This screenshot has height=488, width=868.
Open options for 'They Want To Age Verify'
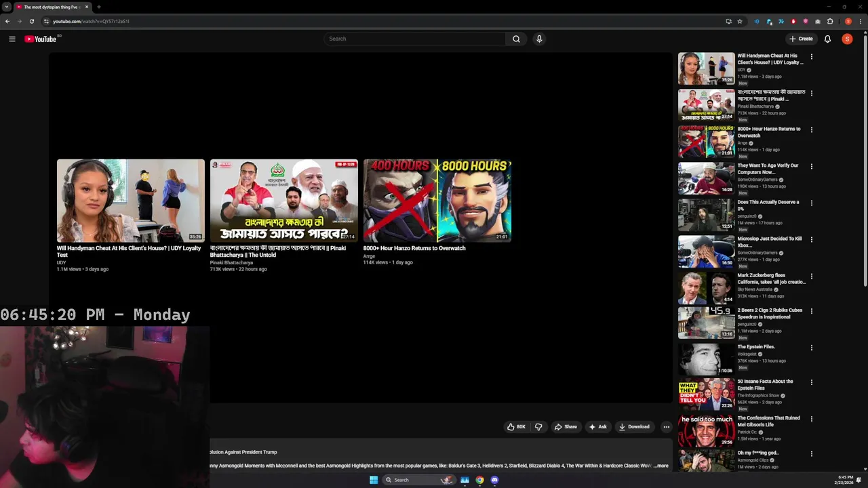[x=811, y=167]
